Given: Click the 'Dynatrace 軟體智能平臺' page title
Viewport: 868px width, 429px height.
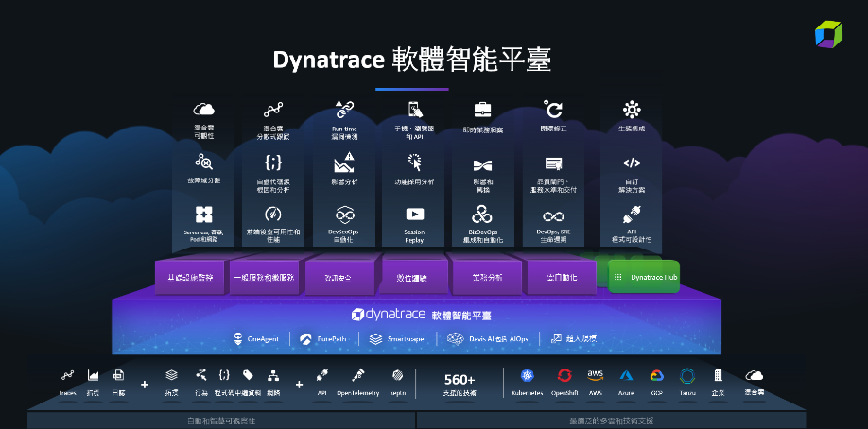Looking at the screenshot, I should [x=412, y=60].
